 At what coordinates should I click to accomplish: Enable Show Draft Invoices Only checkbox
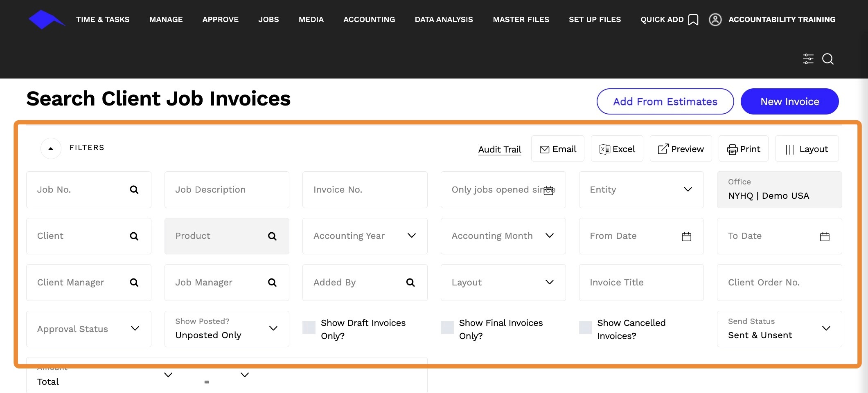(x=309, y=328)
